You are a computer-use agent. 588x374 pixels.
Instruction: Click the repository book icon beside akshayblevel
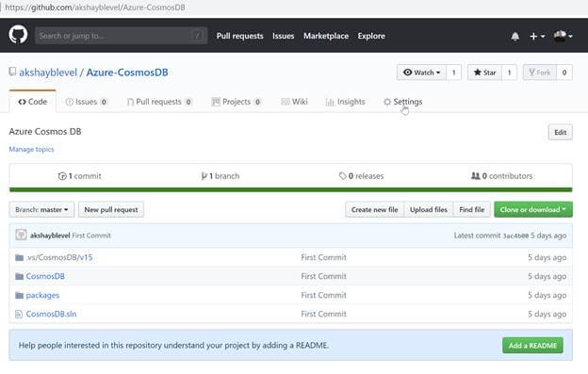[x=13, y=72]
